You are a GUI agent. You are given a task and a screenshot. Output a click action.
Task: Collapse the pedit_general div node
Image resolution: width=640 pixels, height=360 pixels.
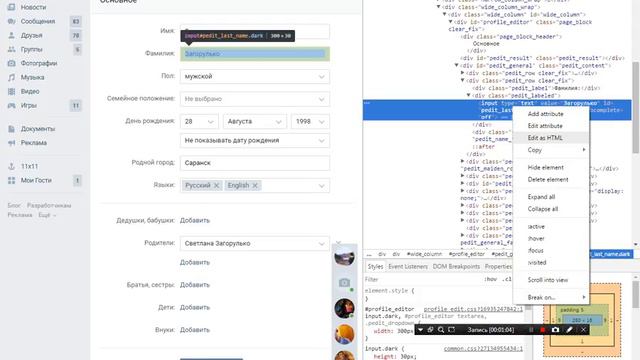(x=456, y=65)
